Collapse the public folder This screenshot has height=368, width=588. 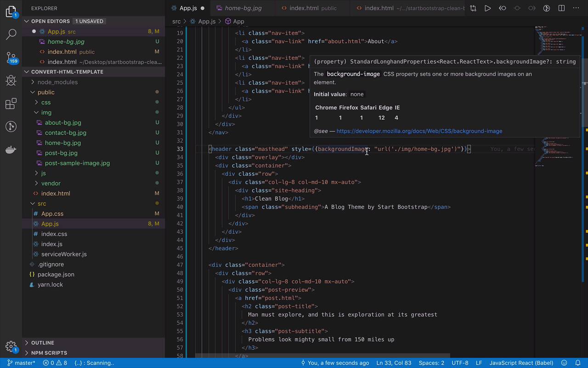(x=94, y=92)
